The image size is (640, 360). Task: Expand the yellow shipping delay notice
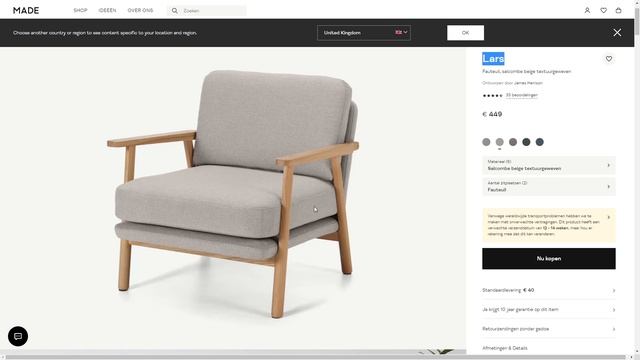(549, 225)
